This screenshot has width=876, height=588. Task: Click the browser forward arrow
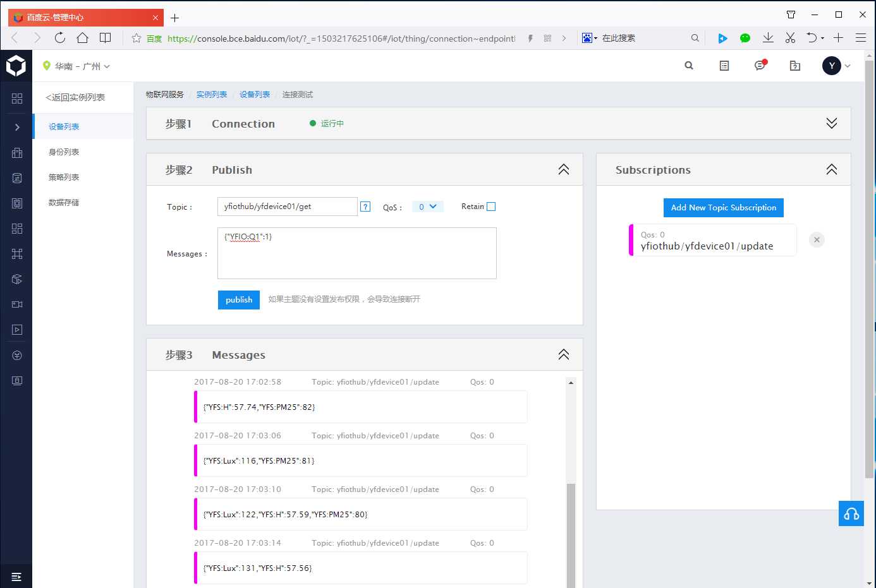tap(37, 38)
